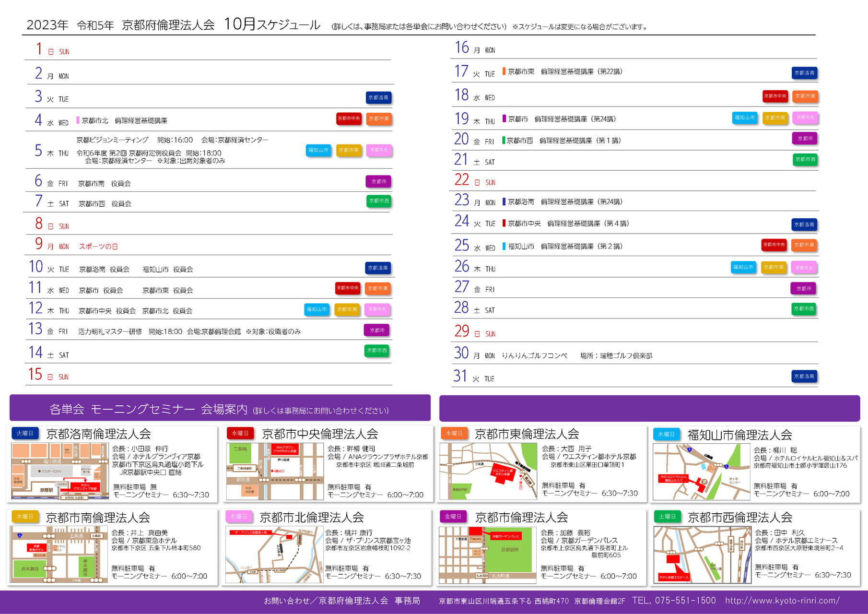Click the 京都市西 badge on October 14
Viewport: 868px width, 614px height.
point(377,351)
